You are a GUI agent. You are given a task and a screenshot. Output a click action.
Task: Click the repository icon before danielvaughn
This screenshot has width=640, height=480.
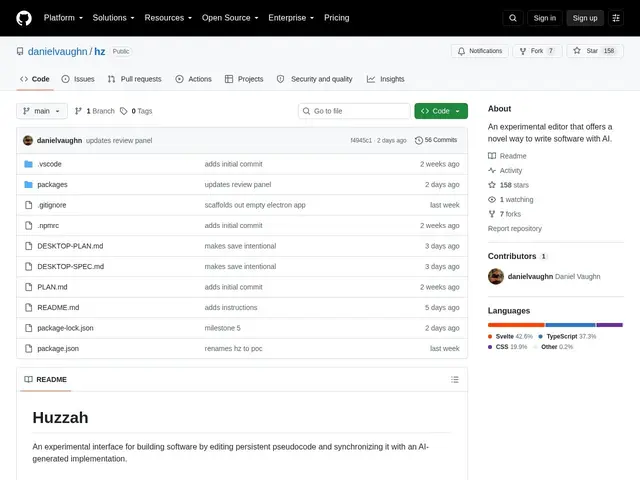[20, 51]
